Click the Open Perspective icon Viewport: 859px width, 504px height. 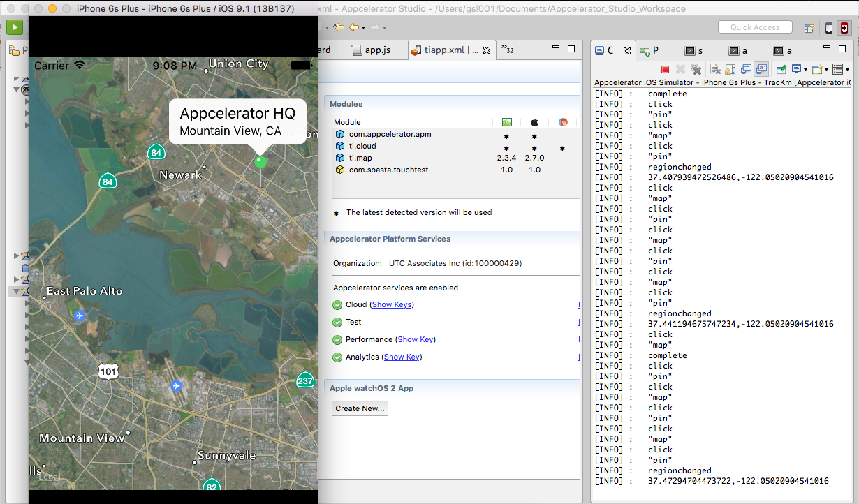pyautogui.click(x=809, y=28)
